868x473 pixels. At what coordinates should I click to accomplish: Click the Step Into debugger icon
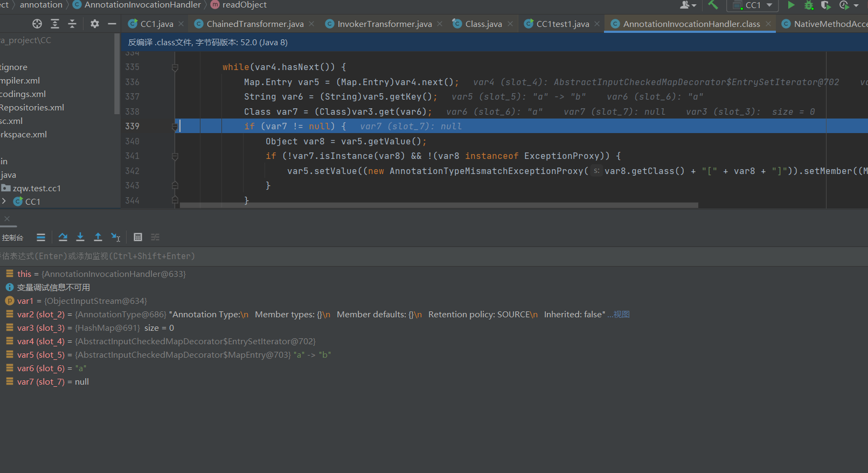(80, 237)
